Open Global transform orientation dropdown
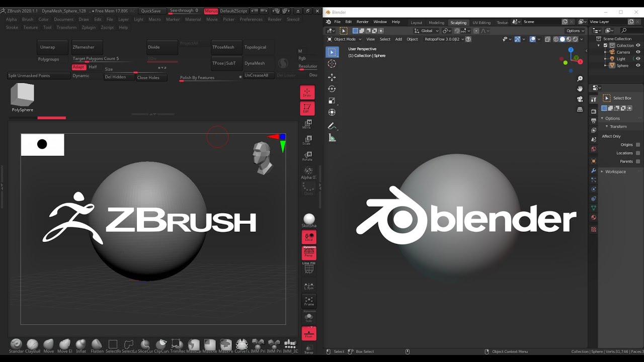The height and width of the screenshot is (362, 644). tap(426, 31)
